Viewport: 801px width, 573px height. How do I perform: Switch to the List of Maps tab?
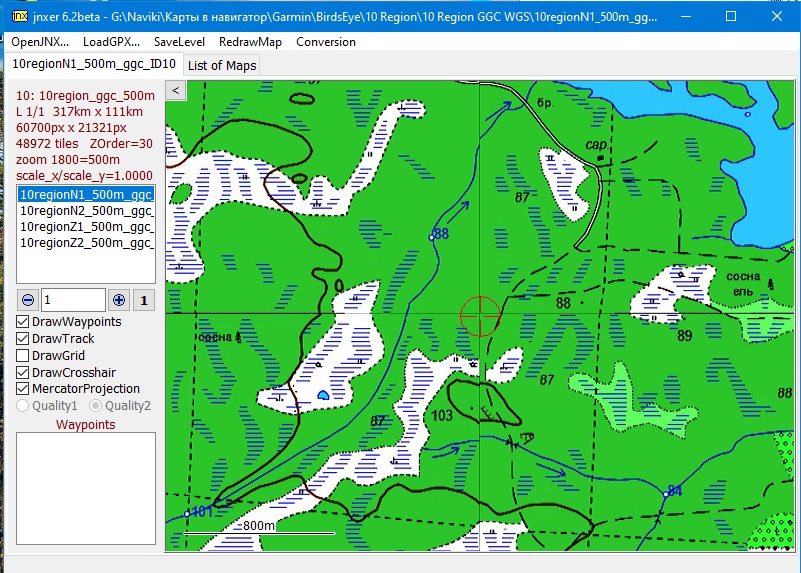222,65
